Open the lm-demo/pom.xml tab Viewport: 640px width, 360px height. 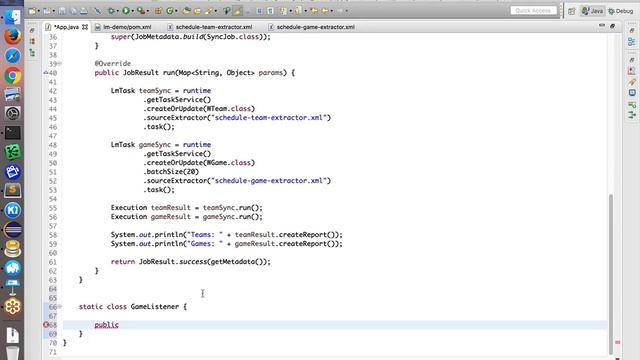(127, 27)
